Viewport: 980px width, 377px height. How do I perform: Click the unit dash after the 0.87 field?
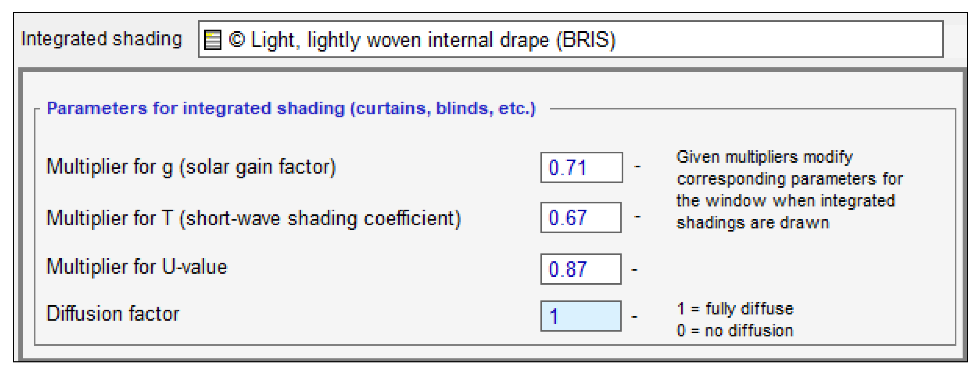(634, 270)
